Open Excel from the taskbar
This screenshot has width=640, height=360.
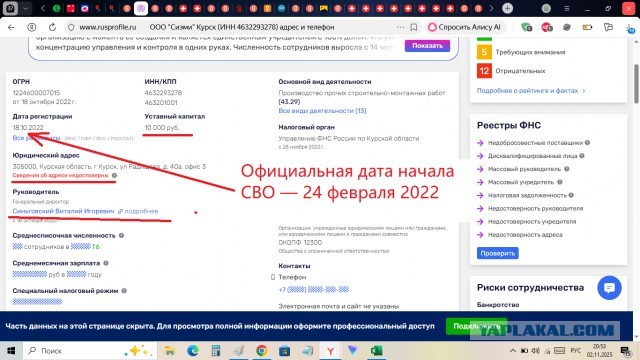click(x=376, y=351)
